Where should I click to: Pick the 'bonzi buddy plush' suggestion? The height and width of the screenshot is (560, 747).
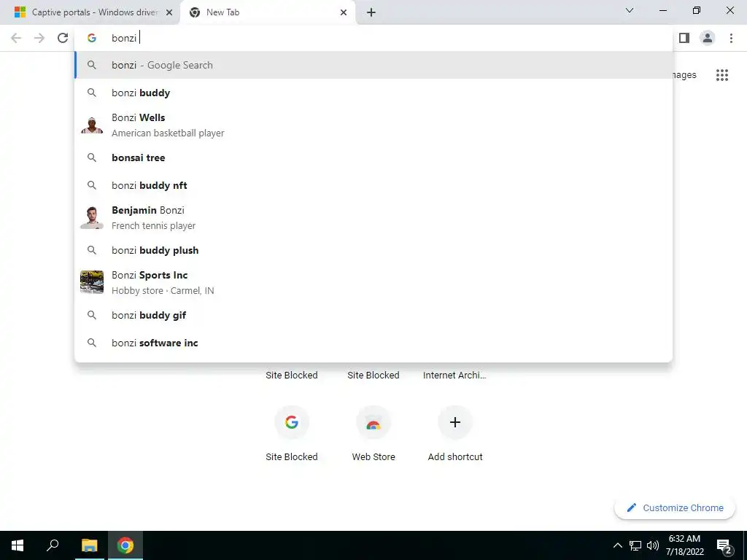[373, 251]
